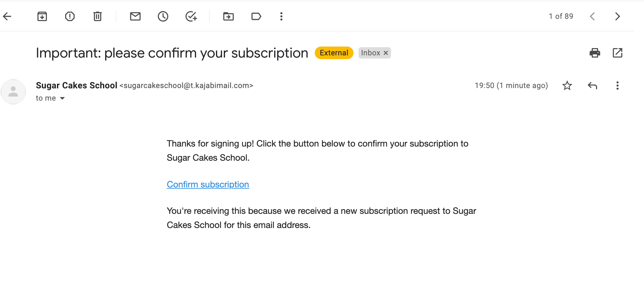Remove the Inbox label from email
The width and height of the screenshot is (644, 289).
[x=386, y=53]
